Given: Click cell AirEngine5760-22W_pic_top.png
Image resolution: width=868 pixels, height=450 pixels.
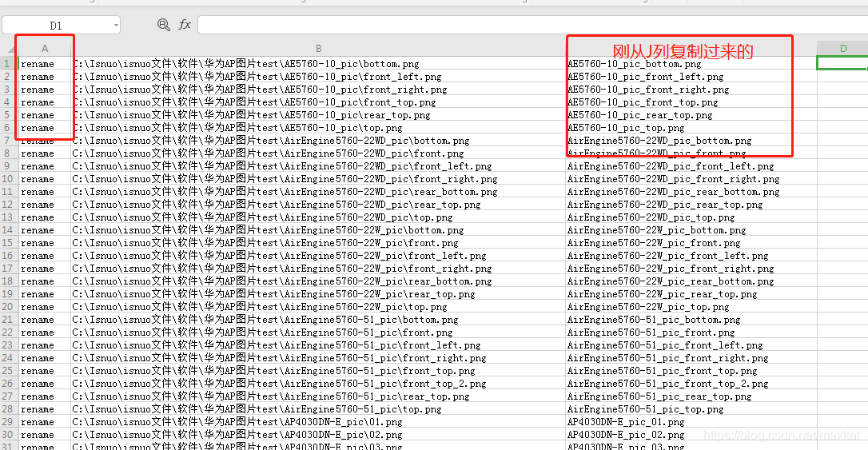Looking at the screenshot, I should tap(691, 307).
